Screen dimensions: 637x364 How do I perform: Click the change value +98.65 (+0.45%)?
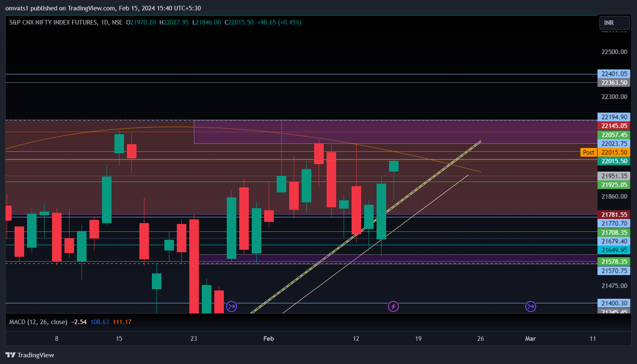point(279,22)
